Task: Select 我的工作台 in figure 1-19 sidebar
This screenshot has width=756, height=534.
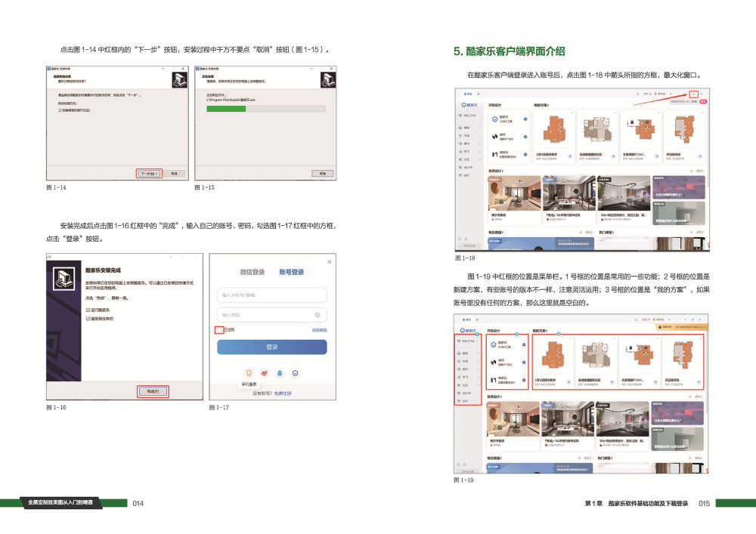Action: (466, 341)
